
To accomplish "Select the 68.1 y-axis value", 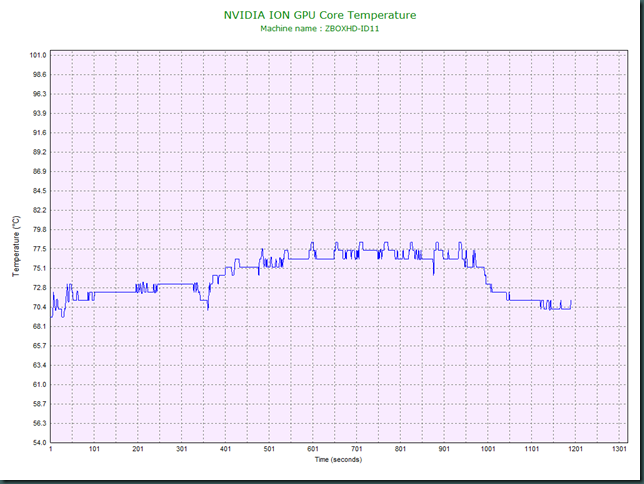I will pyautogui.click(x=39, y=326).
